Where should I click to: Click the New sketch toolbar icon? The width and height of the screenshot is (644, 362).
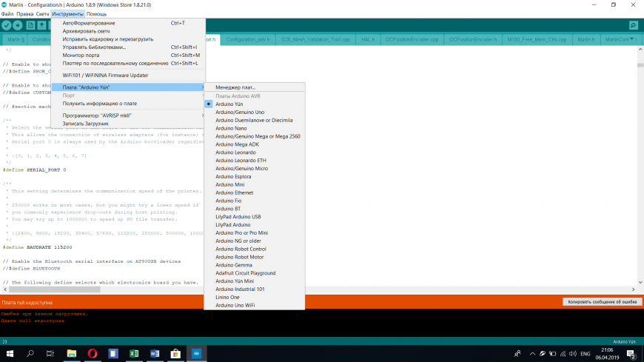pos(30,25)
